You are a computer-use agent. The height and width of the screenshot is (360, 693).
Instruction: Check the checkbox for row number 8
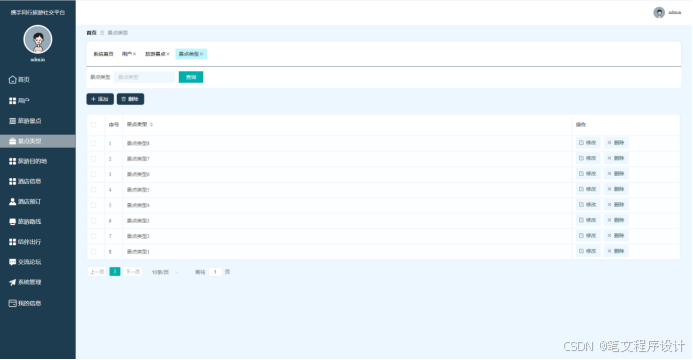pos(93,251)
